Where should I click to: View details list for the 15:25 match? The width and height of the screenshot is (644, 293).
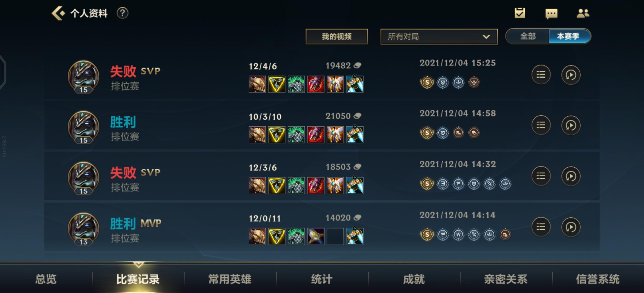(541, 75)
